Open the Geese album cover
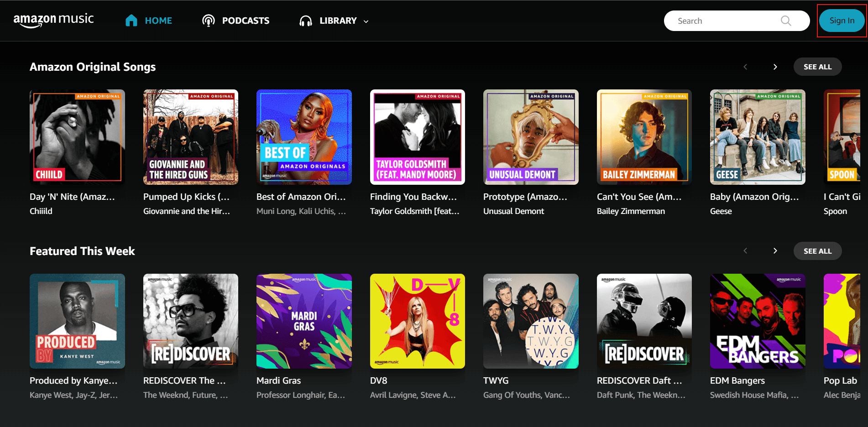Viewport: 868px width, 427px height. pyautogui.click(x=758, y=137)
